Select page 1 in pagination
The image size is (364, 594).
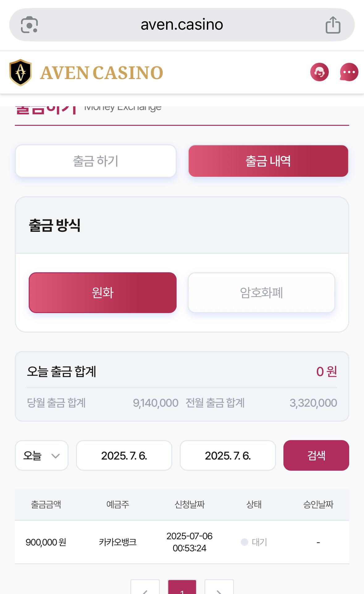coord(182,587)
